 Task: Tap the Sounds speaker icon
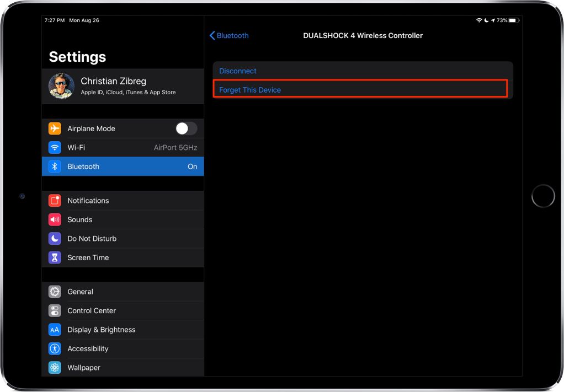pyautogui.click(x=55, y=219)
